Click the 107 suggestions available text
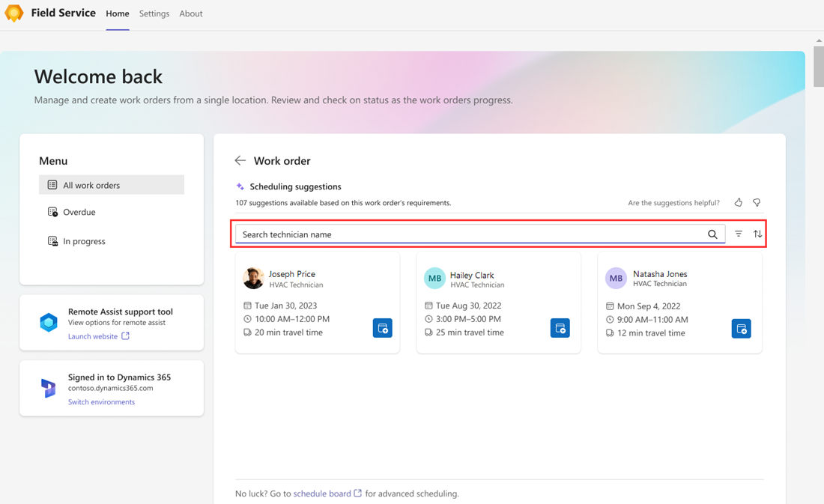Image resolution: width=824 pixels, height=504 pixels. [343, 203]
